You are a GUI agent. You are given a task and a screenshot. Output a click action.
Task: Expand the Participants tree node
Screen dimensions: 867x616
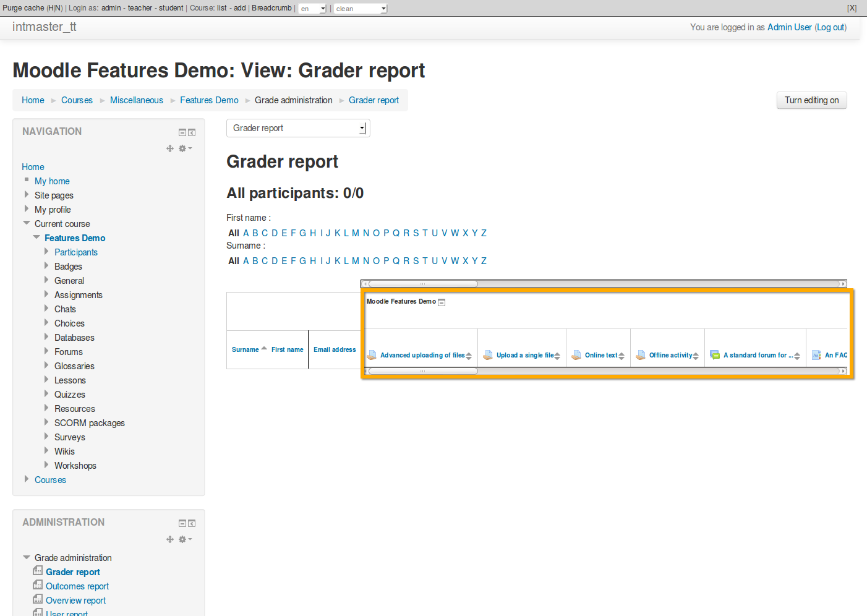click(46, 252)
